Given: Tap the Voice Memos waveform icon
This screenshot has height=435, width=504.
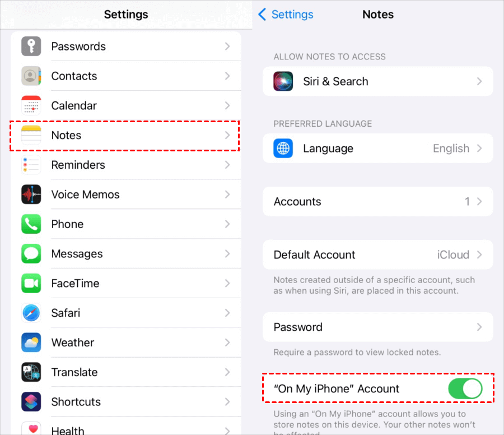Looking at the screenshot, I should point(31,195).
